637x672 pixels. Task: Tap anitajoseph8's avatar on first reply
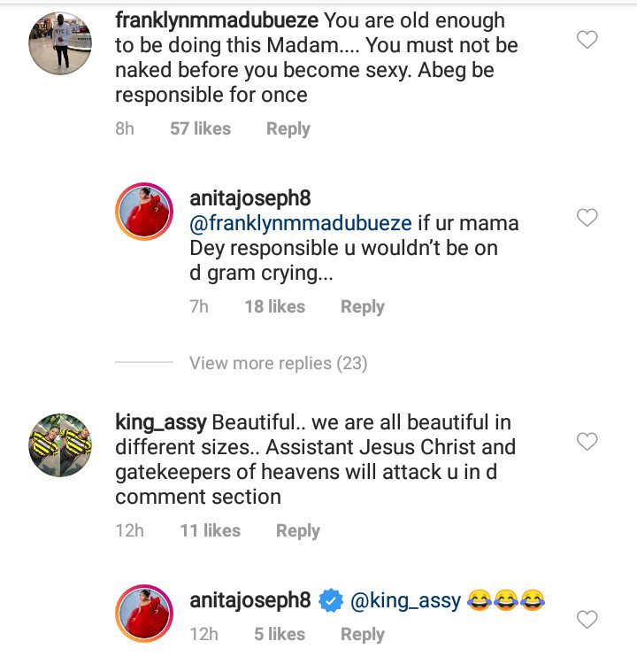(144, 213)
